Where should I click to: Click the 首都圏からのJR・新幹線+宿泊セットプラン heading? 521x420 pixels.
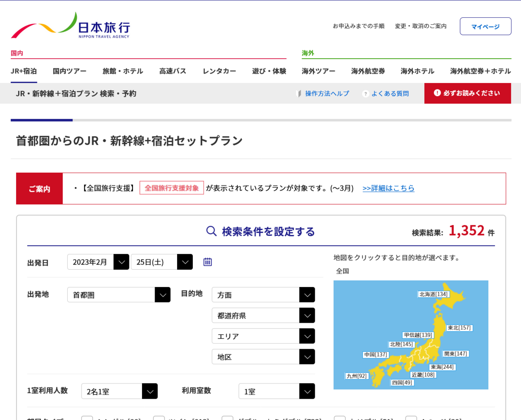pos(129,141)
